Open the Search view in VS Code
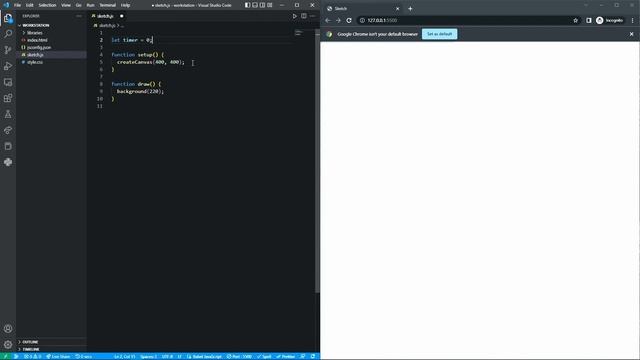Viewport: 640px width, 360px height. click(8, 34)
